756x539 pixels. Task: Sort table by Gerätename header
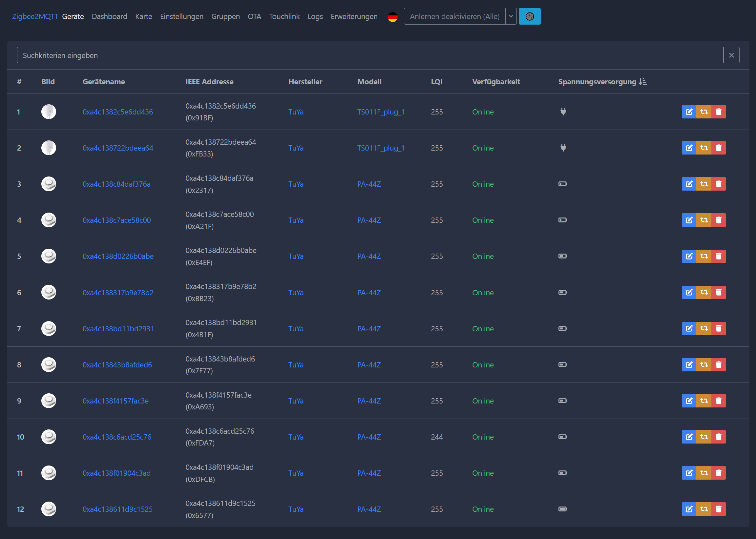104,82
